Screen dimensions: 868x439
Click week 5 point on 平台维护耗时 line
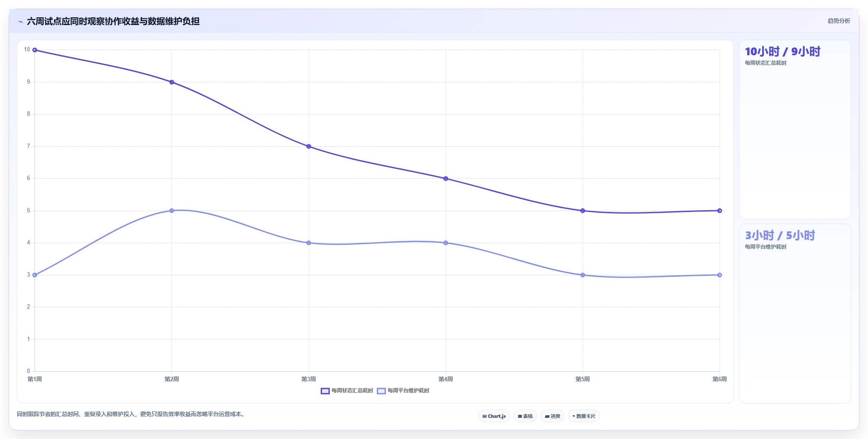583,275
